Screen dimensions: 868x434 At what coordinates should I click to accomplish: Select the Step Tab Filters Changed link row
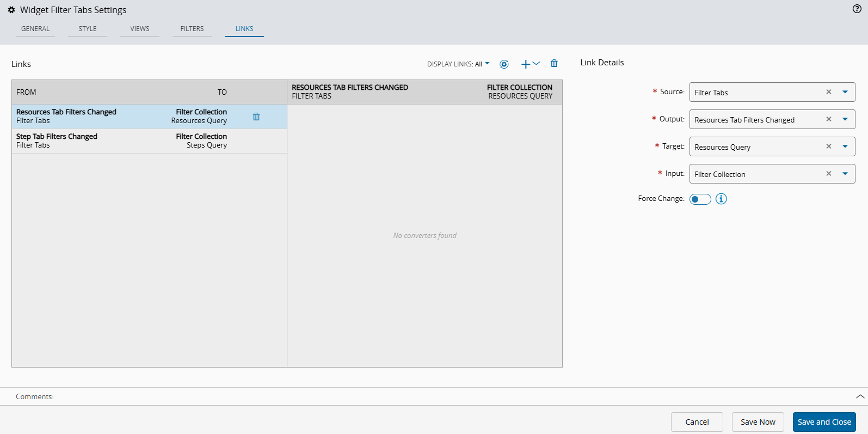pos(149,141)
